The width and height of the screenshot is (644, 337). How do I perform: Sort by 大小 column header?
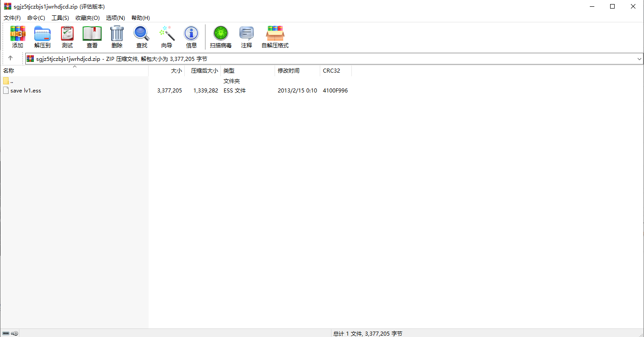coord(167,71)
